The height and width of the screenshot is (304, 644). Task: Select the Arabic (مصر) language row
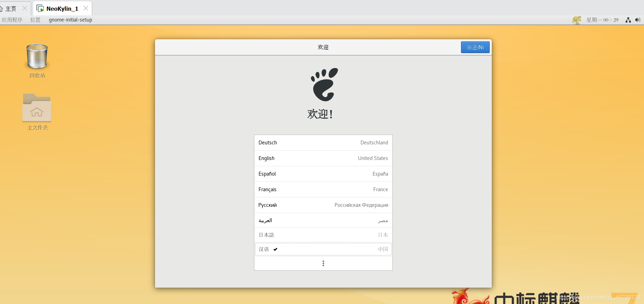(x=323, y=220)
